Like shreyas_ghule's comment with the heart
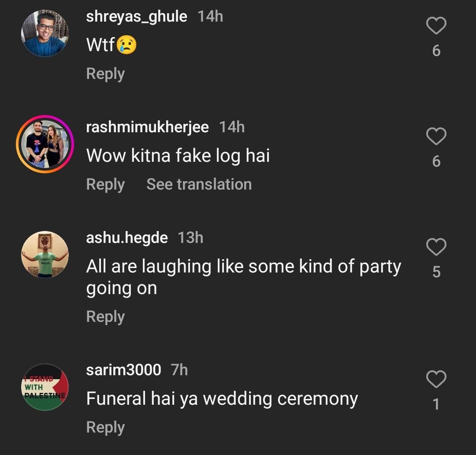 436,27
